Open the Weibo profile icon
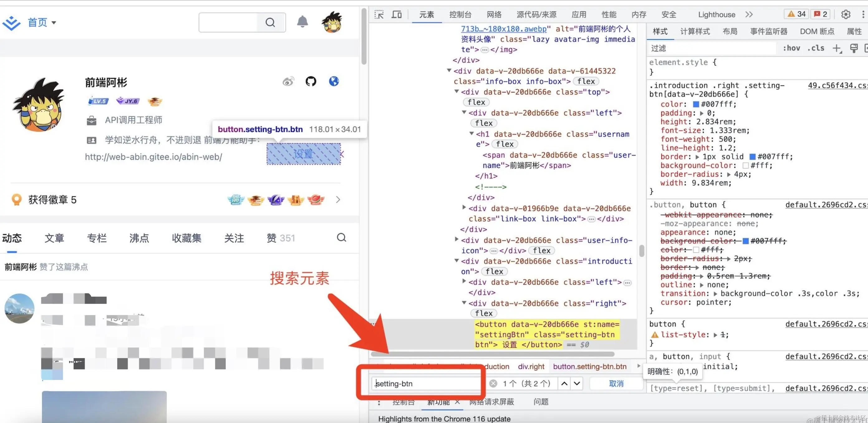The width and height of the screenshot is (868, 423). 288,81
